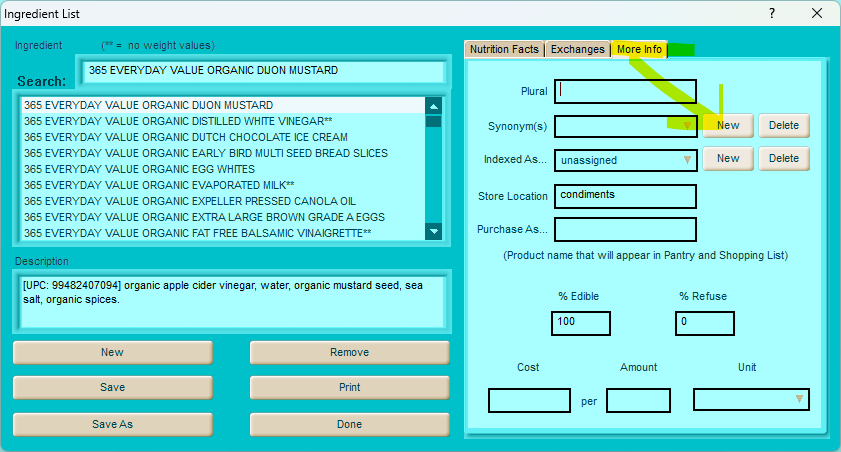Image resolution: width=841 pixels, height=452 pixels.
Task: Click into the Plural text field
Action: 625,91
